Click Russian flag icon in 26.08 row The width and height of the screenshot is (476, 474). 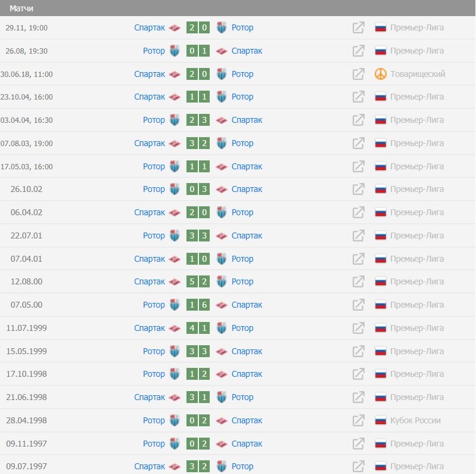(x=380, y=51)
